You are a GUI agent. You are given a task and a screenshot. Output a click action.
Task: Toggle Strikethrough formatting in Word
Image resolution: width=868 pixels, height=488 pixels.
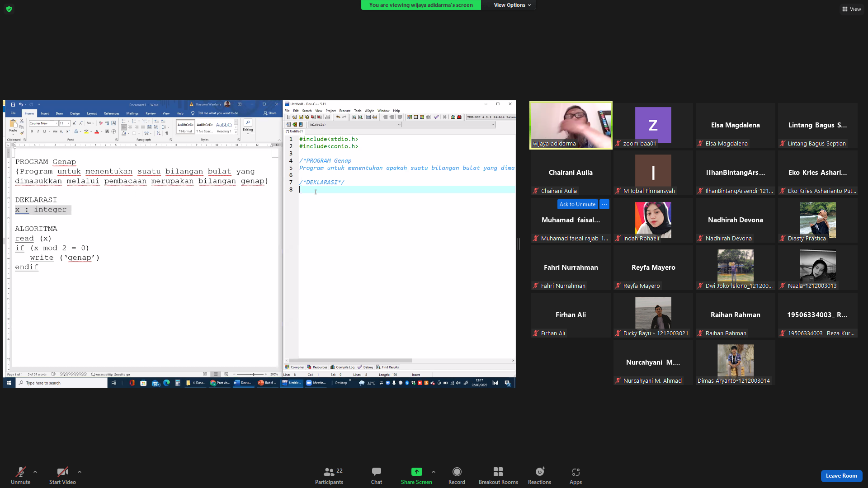tap(55, 131)
